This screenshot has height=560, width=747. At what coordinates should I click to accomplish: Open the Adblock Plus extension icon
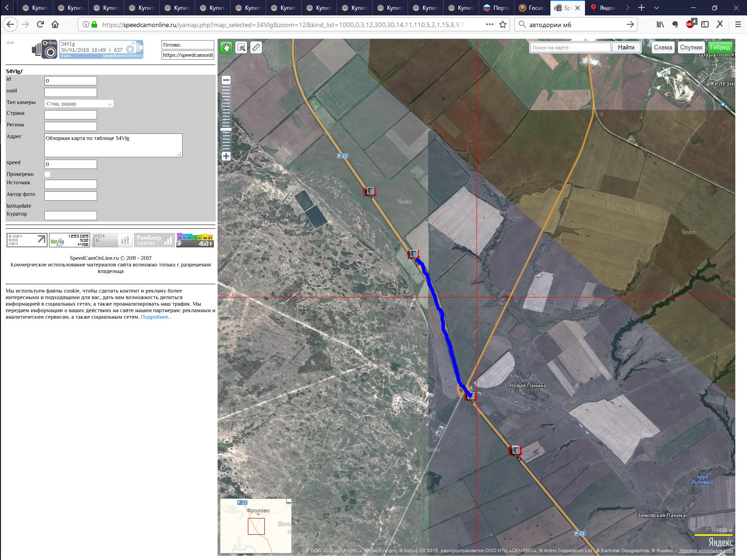click(x=691, y=24)
